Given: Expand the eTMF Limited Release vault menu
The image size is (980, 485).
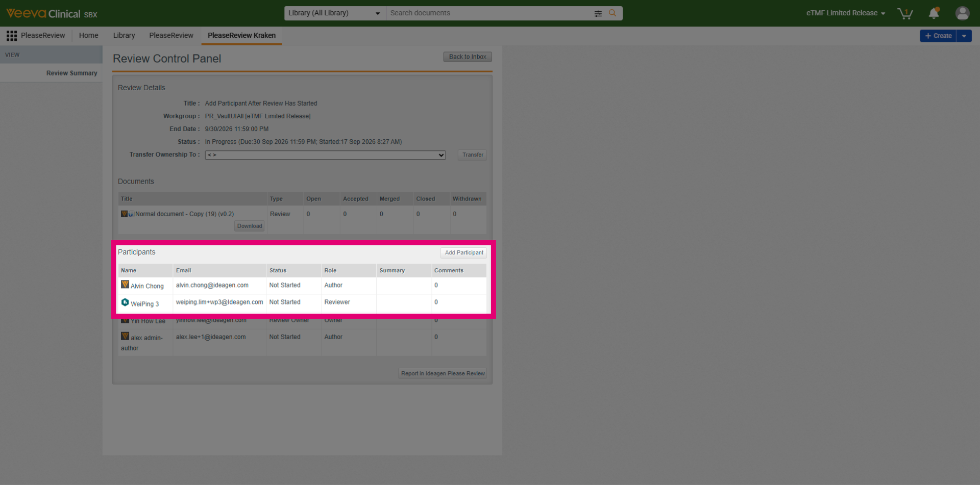Looking at the screenshot, I should [x=846, y=13].
